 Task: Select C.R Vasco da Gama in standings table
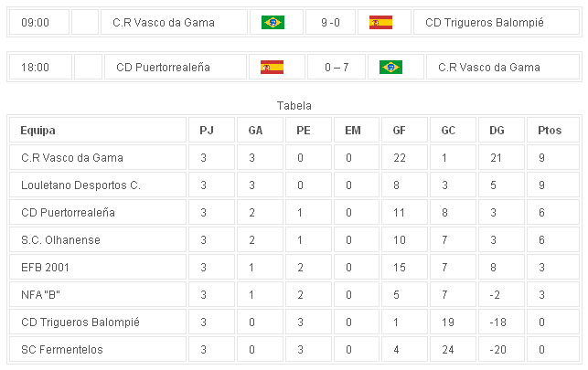(71, 158)
